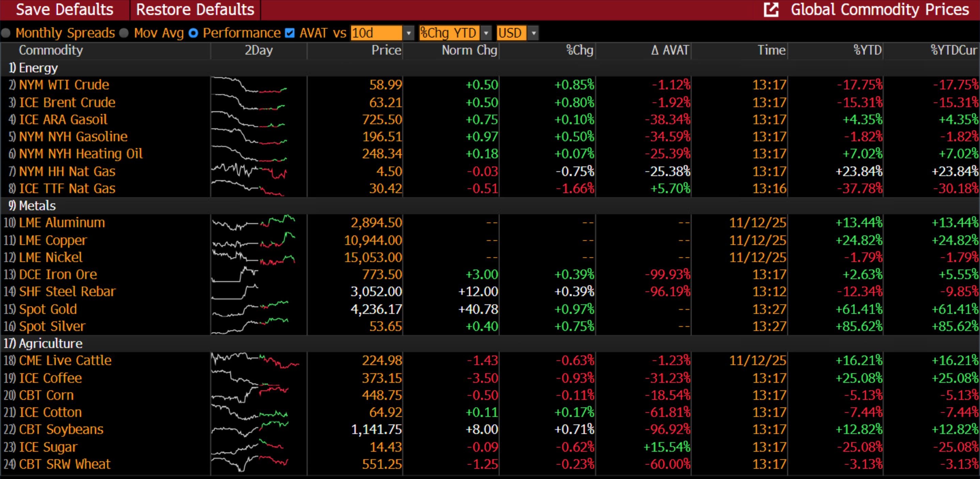Click the Save Defaults button
The width and height of the screenshot is (980, 479).
click(x=65, y=10)
